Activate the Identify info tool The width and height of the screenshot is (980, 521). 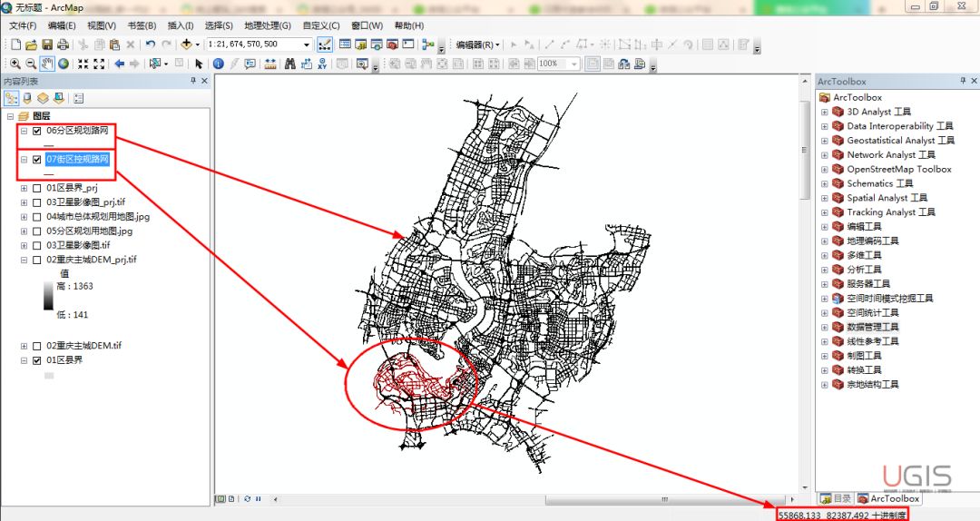tap(218, 64)
